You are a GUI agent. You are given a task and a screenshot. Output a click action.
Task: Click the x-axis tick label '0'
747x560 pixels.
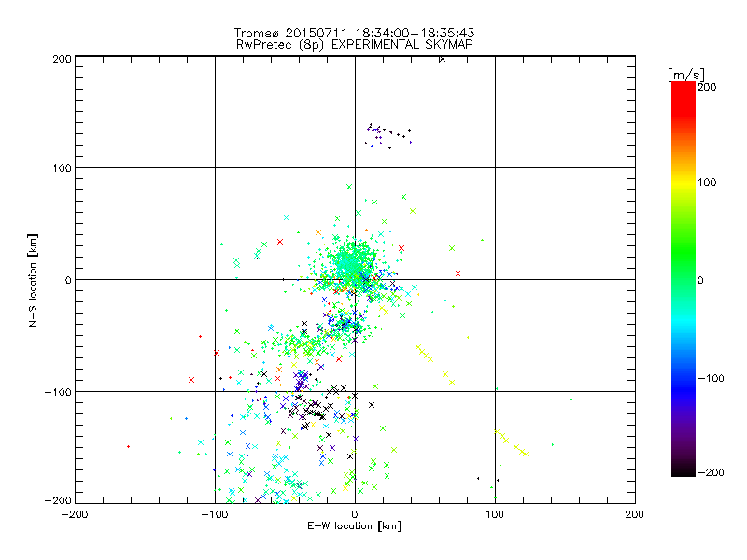pos(355,514)
